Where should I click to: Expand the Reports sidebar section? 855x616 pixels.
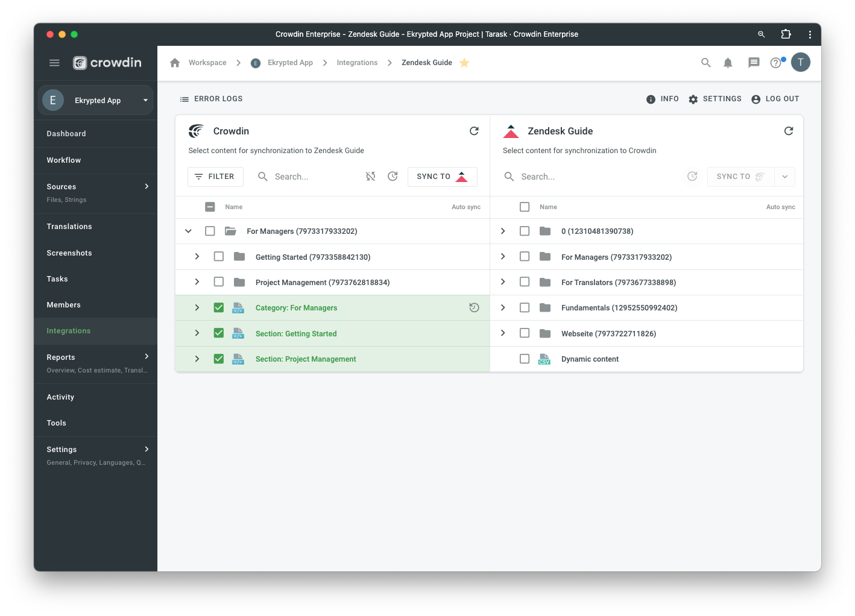pyautogui.click(x=147, y=356)
